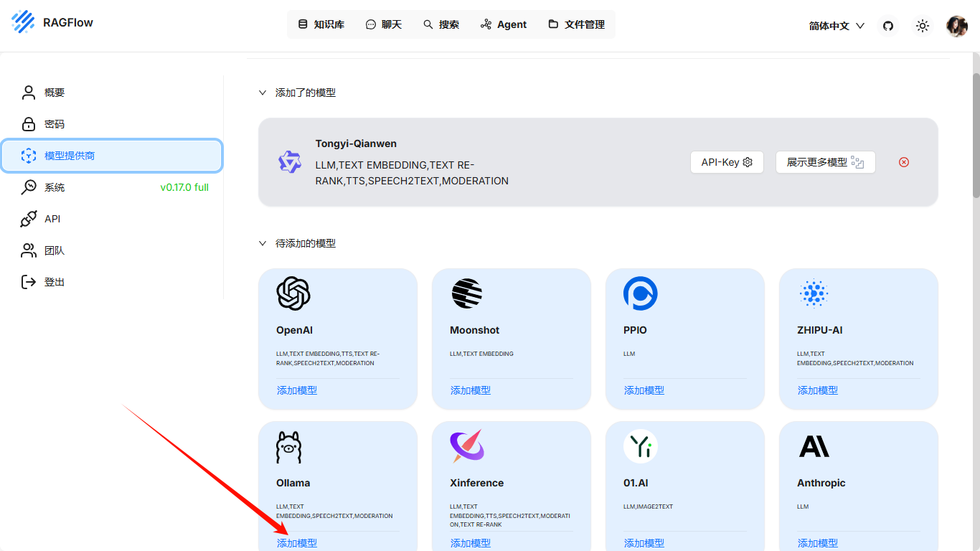The image size is (980, 551).
Task: Click 展示更多模型 button
Action: [825, 162]
